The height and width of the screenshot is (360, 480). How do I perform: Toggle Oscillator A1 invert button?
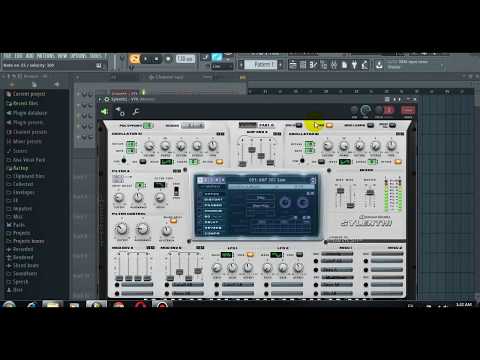pyautogui.click(x=143, y=162)
